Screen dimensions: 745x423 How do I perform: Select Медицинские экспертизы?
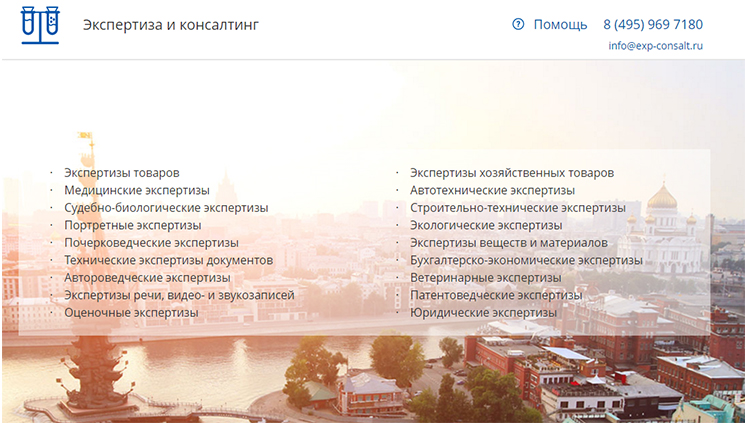[x=137, y=190]
